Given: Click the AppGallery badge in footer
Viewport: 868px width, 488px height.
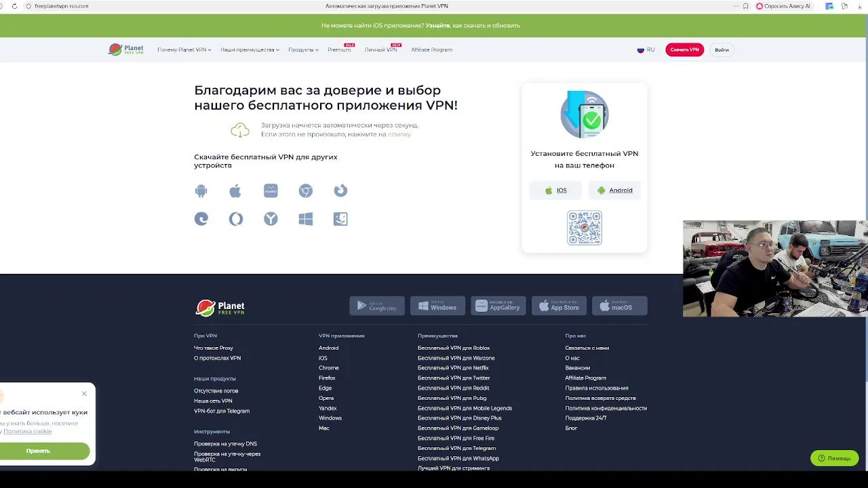Looking at the screenshot, I should click(498, 306).
